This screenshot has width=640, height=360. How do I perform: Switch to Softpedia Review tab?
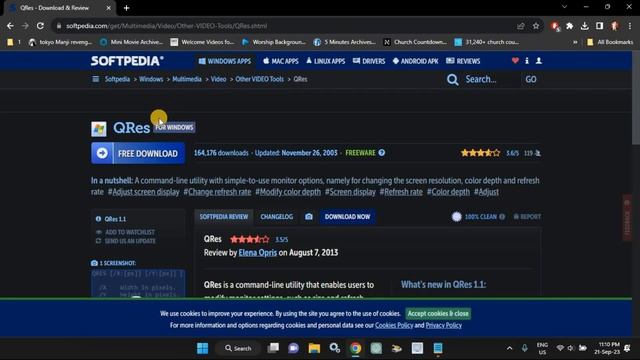pos(224,217)
